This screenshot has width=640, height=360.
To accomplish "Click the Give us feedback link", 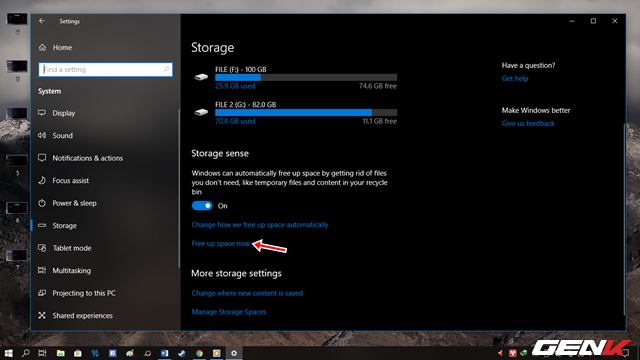I will [x=528, y=123].
